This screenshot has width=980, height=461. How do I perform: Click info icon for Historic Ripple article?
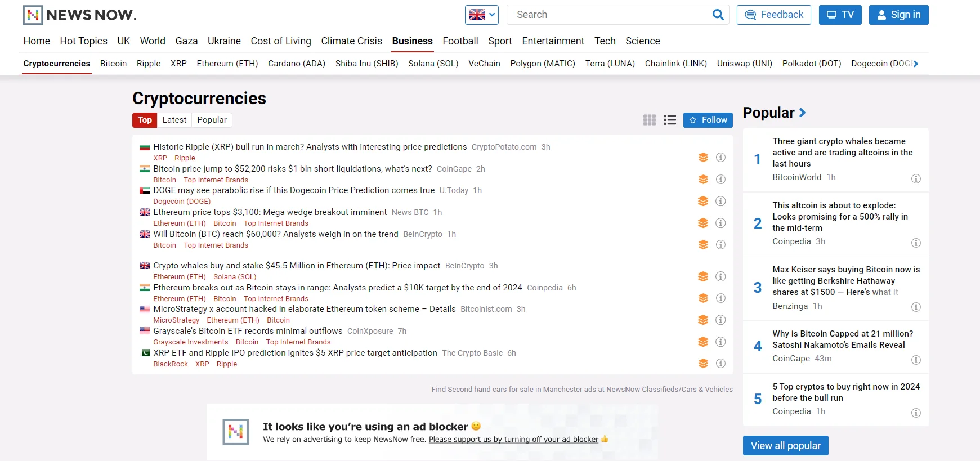pos(721,158)
